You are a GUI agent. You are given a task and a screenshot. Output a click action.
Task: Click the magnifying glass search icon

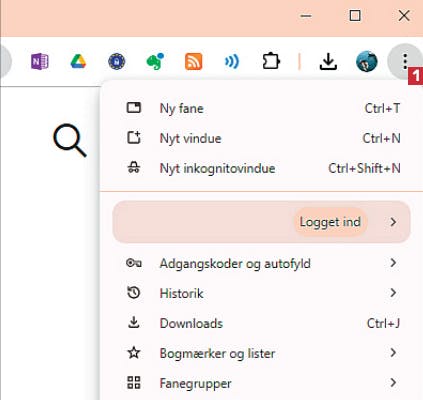pyautogui.click(x=70, y=140)
